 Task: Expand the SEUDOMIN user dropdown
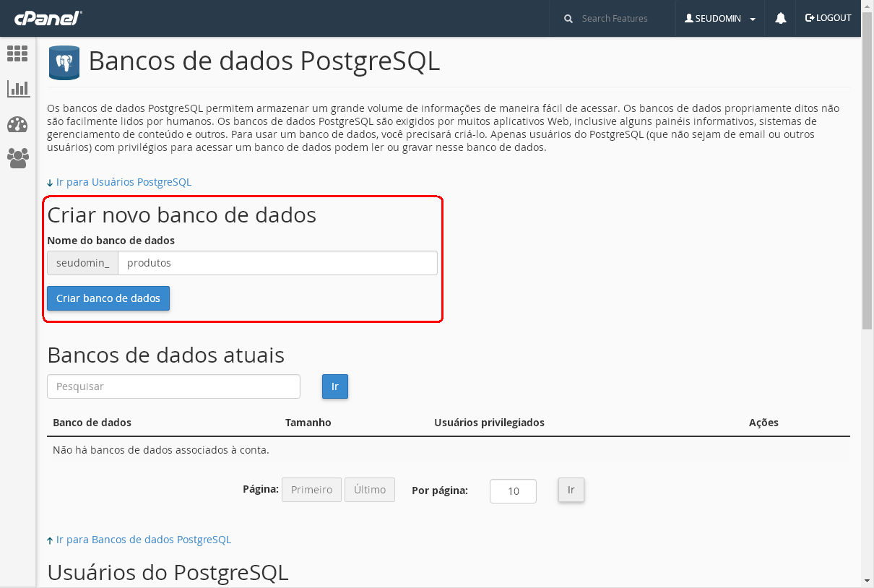720,19
